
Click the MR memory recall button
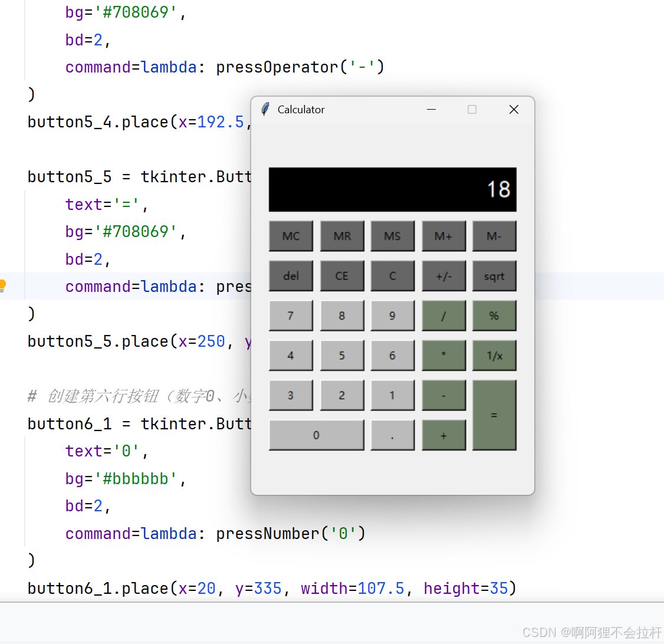pos(342,236)
